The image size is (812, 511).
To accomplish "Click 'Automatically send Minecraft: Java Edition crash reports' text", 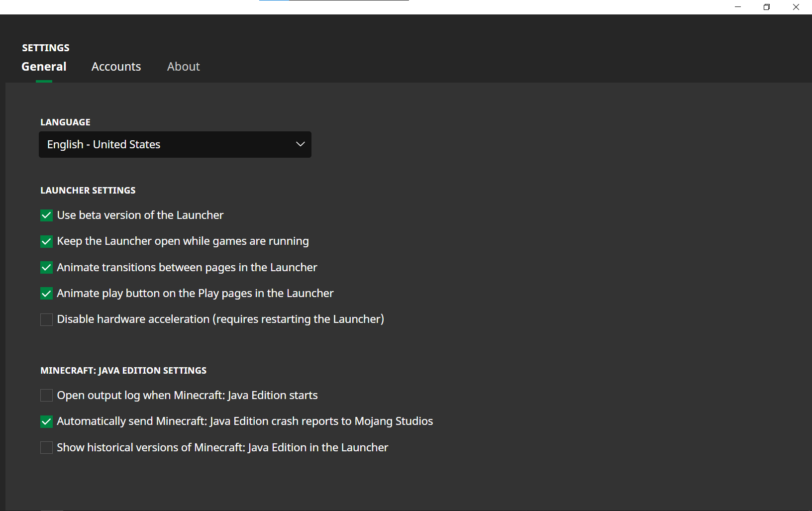I will [245, 421].
